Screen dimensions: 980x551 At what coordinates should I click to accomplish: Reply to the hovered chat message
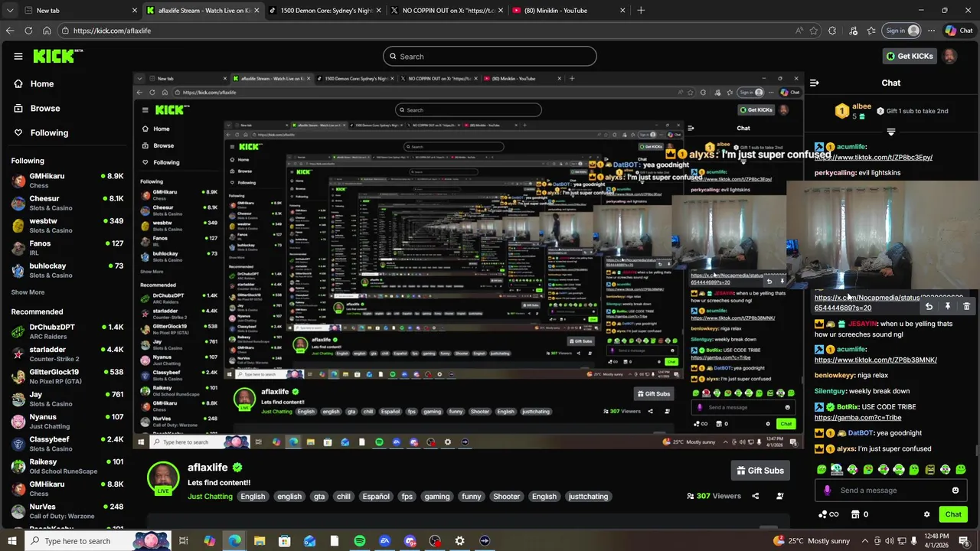[929, 306]
